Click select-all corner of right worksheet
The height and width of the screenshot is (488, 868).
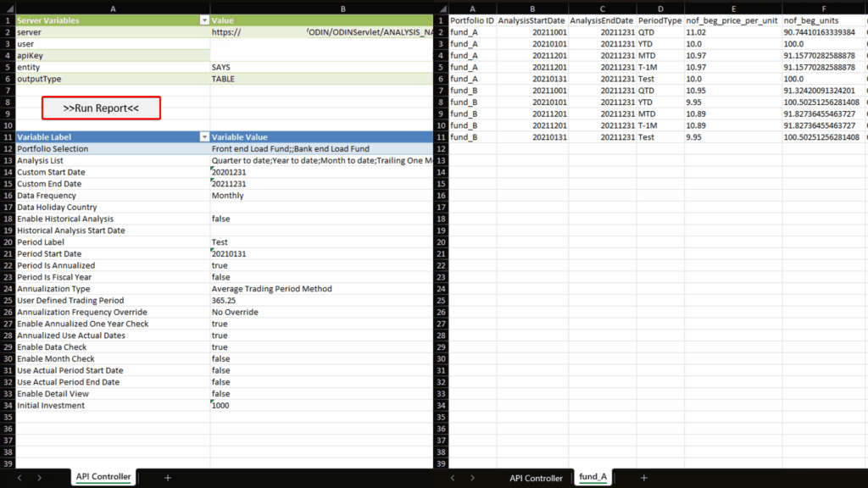[441, 7]
